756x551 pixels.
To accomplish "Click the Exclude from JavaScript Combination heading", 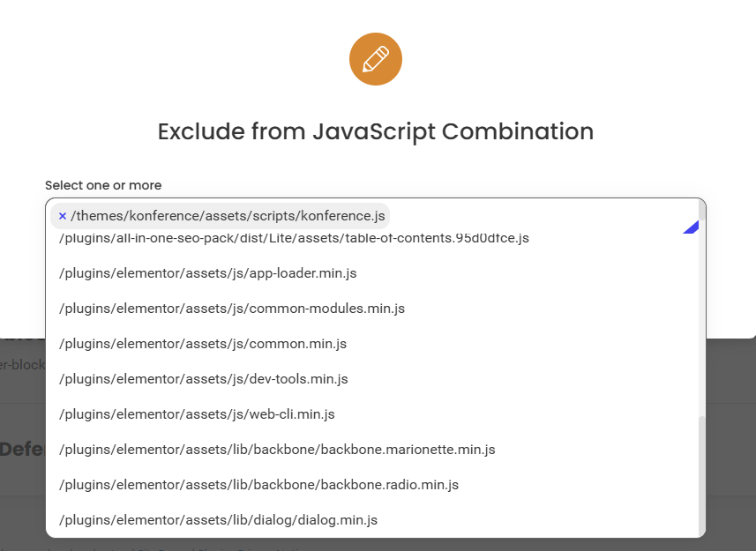I will tap(375, 132).
